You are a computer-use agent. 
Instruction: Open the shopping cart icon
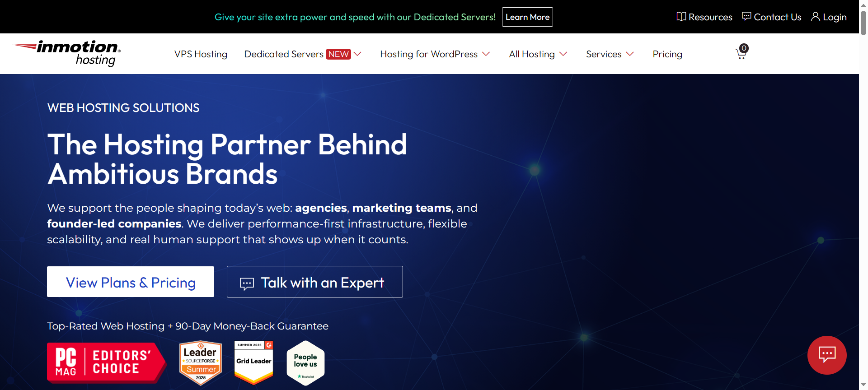(741, 53)
